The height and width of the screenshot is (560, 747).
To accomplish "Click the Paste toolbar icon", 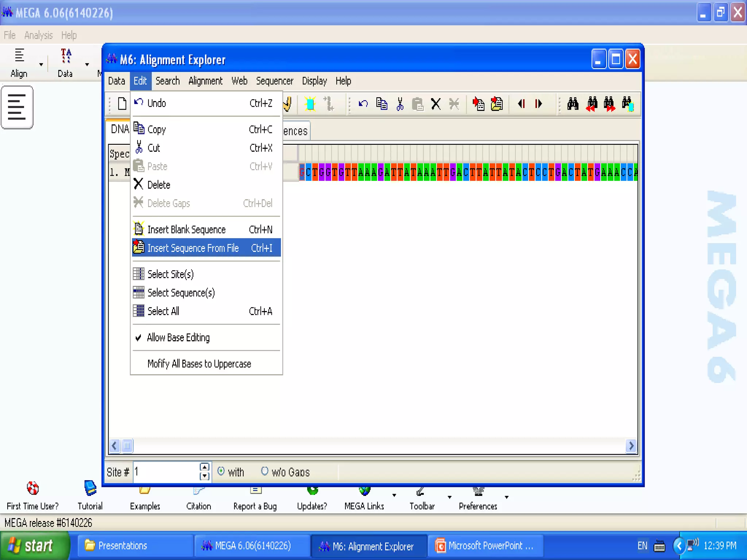I will (x=418, y=104).
